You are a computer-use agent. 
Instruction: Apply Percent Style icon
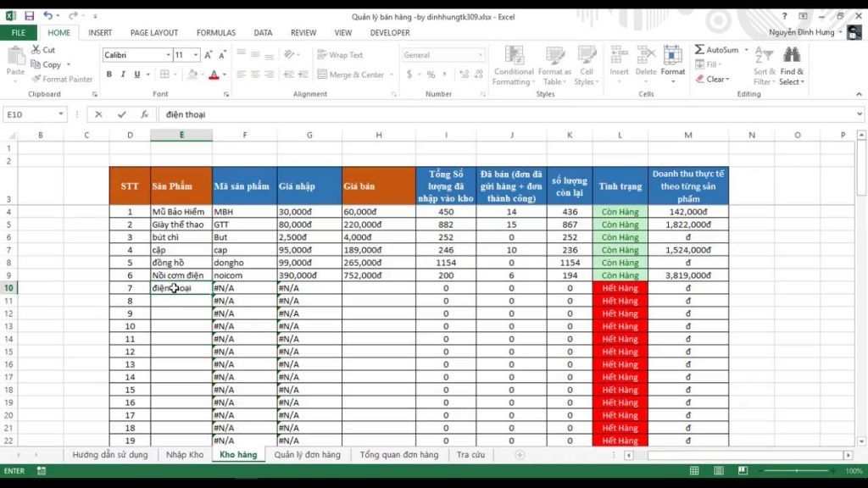pos(431,75)
